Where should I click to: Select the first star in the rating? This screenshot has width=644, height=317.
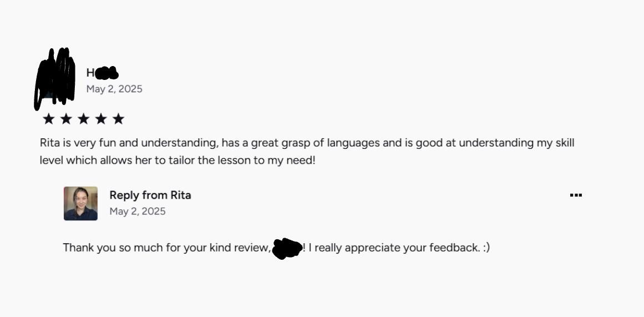[x=49, y=119]
